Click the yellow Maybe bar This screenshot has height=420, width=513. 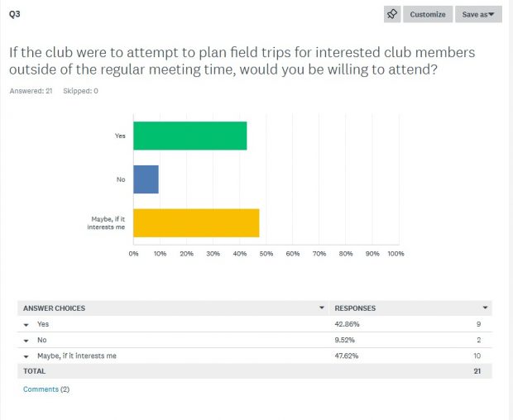196,222
